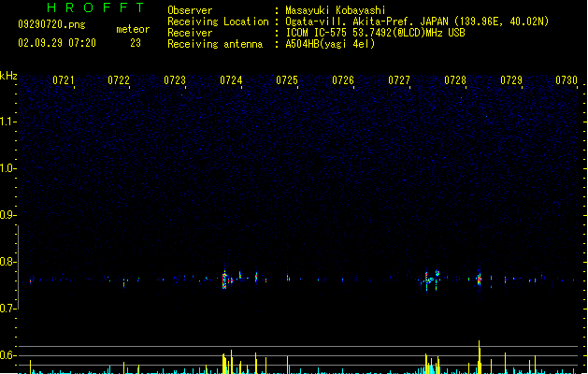Click the 0724 time marker
Screen dimensions: 588x374
(231, 80)
